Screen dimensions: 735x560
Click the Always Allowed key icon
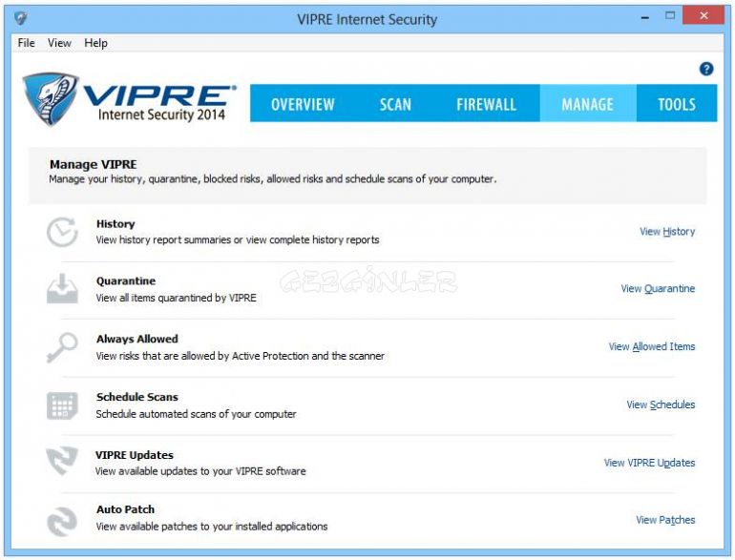(62, 347)
